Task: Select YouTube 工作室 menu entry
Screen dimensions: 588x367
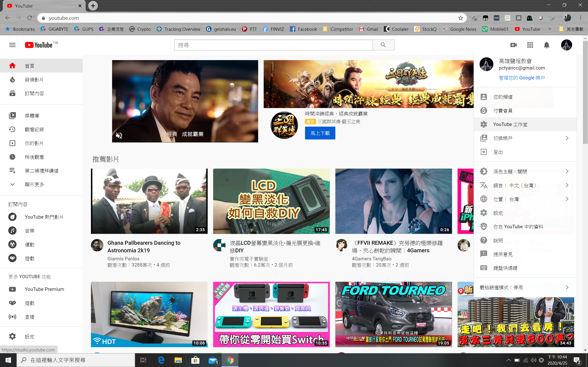Action: click(510, 124)
